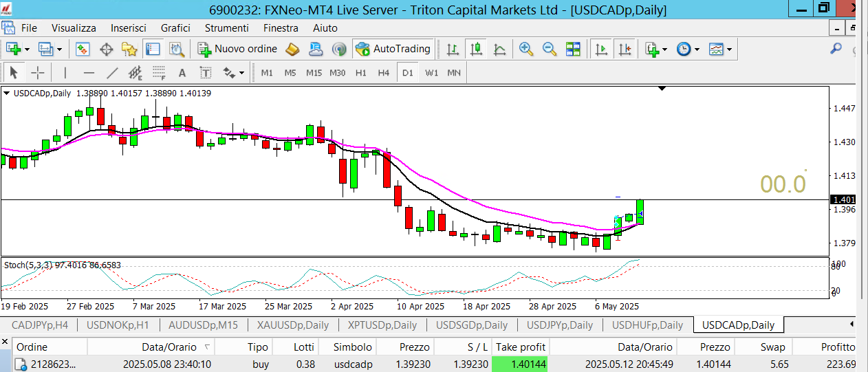Click the Nuovo ordine button

tap(237, 49)
